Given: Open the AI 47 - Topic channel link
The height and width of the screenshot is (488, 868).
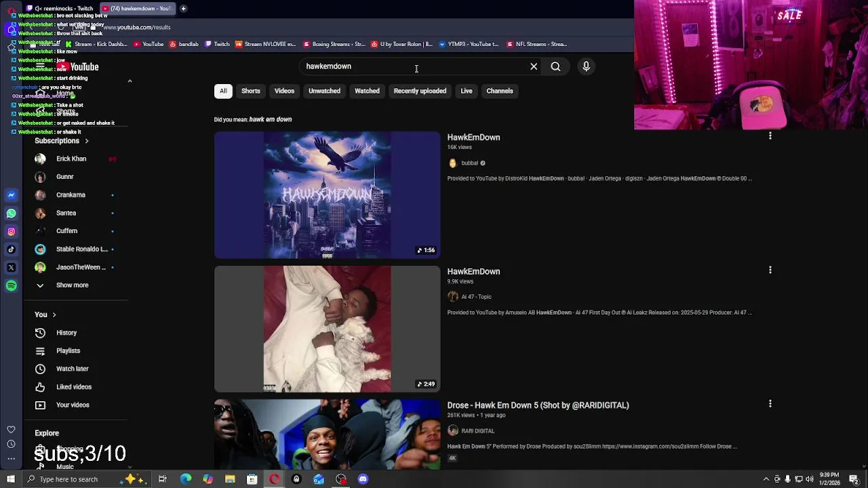Looking at the screenshot, I should (476, 297).
